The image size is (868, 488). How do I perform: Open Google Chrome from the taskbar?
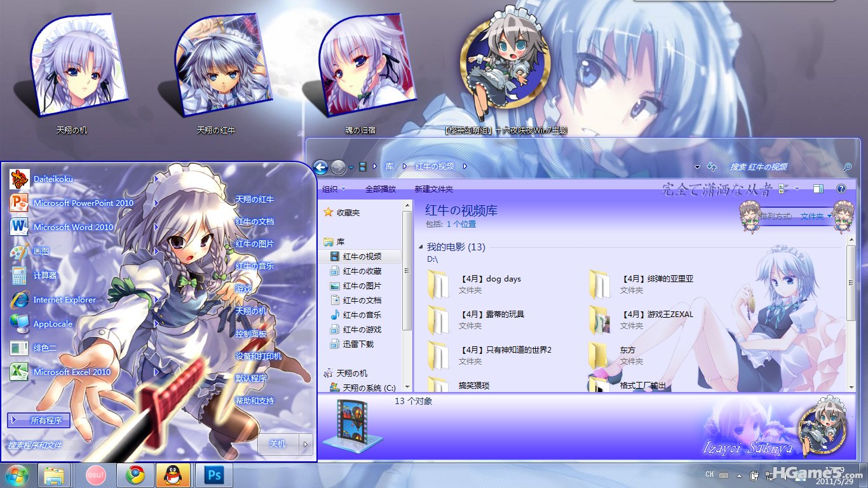[x=135, y=475]
